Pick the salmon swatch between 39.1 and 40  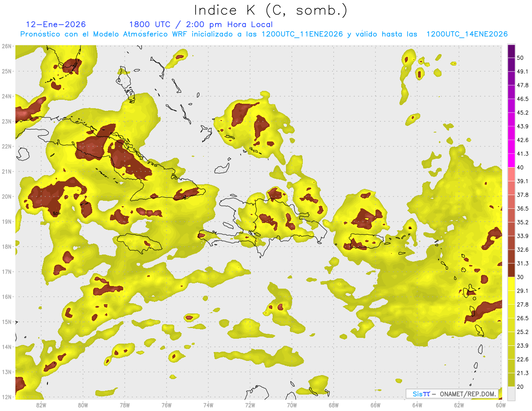511,174
